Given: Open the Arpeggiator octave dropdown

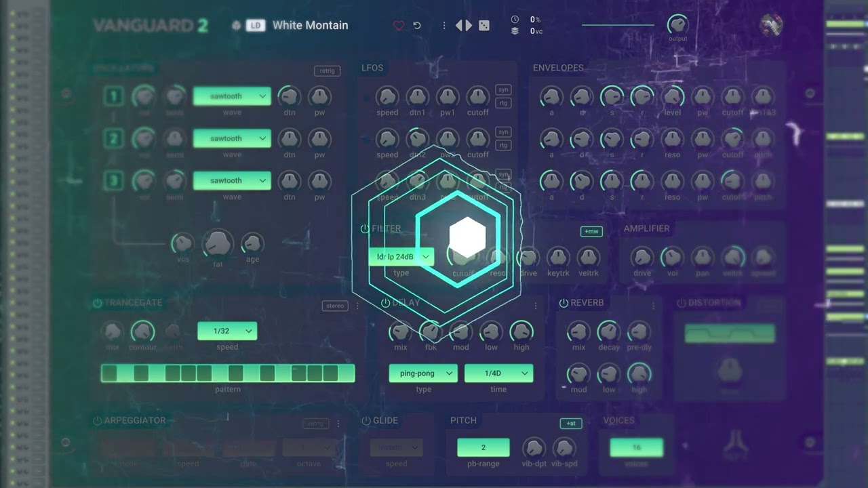Looking at the screenshot, I should [310, 447].
